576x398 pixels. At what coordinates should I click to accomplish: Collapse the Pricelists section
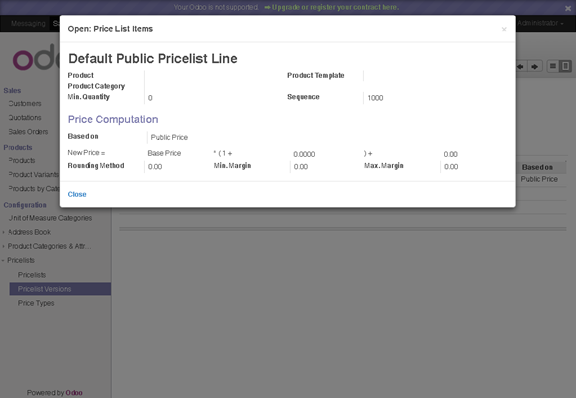[x=21, y=260]
